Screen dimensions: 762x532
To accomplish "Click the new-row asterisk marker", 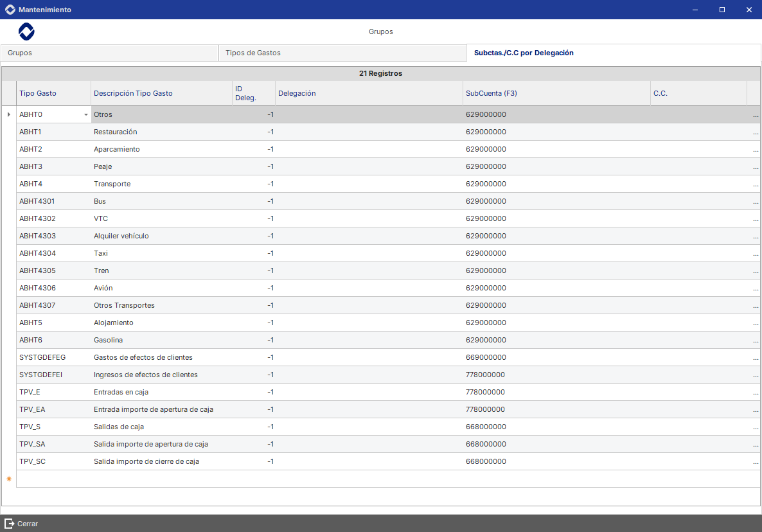I will tap(9, 479).
